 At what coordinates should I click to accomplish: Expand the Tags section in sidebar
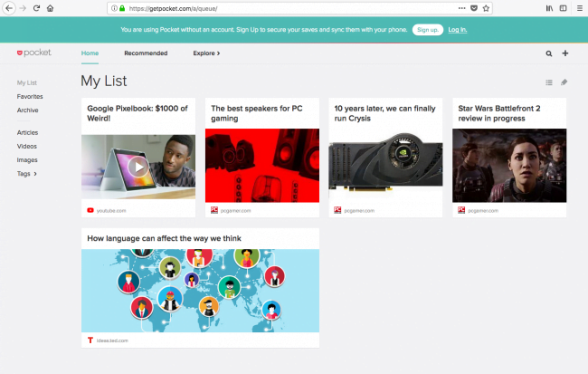pos(27,174)
